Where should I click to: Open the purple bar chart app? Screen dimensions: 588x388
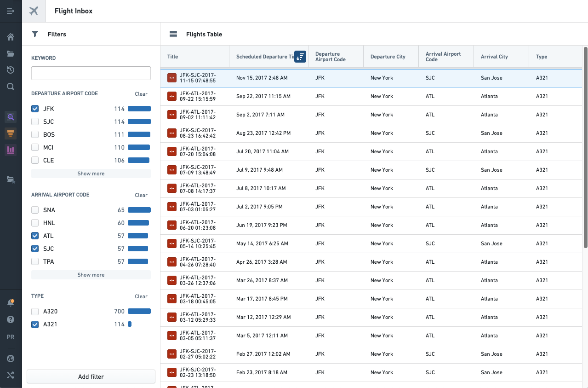(x=11, y=150)
